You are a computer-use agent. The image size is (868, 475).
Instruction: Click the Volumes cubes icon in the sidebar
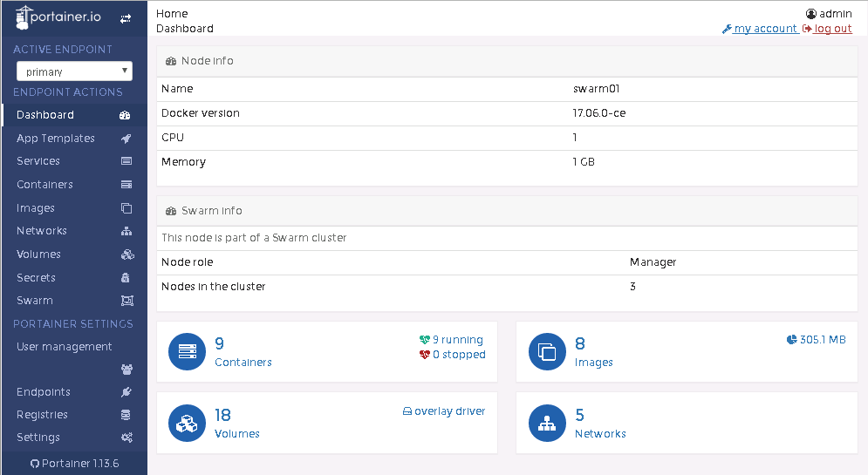[127, 254]
